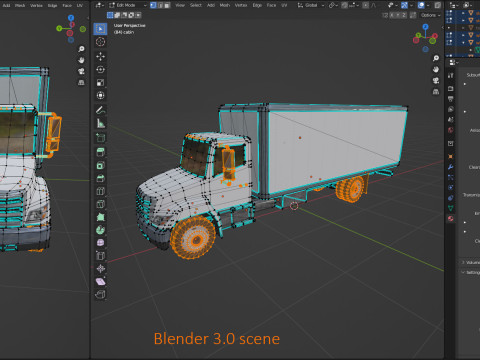The image size is (480, 360).
Task: Open the Object Data green triangle tab
Action: click(x=451, y=208)
